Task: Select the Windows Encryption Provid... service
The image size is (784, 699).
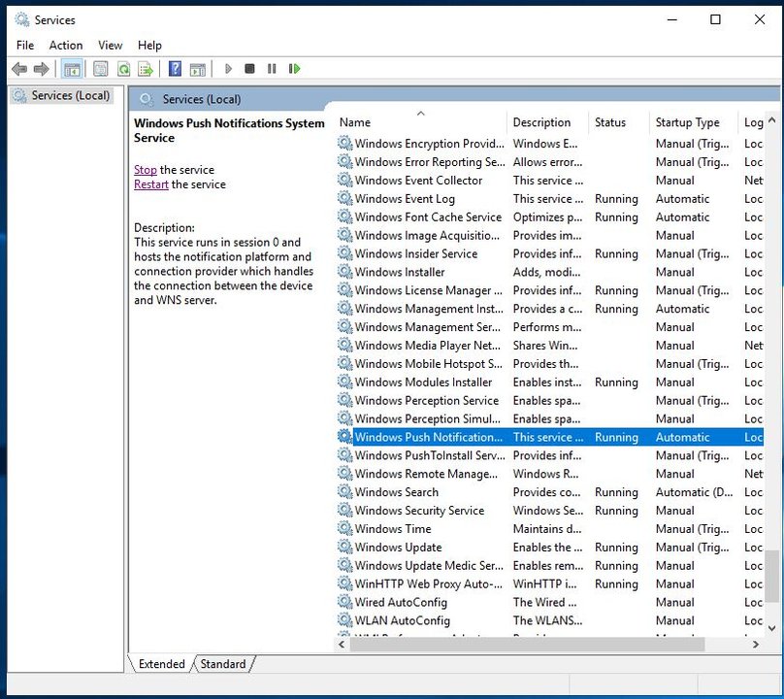Action: tap(549, 144)
